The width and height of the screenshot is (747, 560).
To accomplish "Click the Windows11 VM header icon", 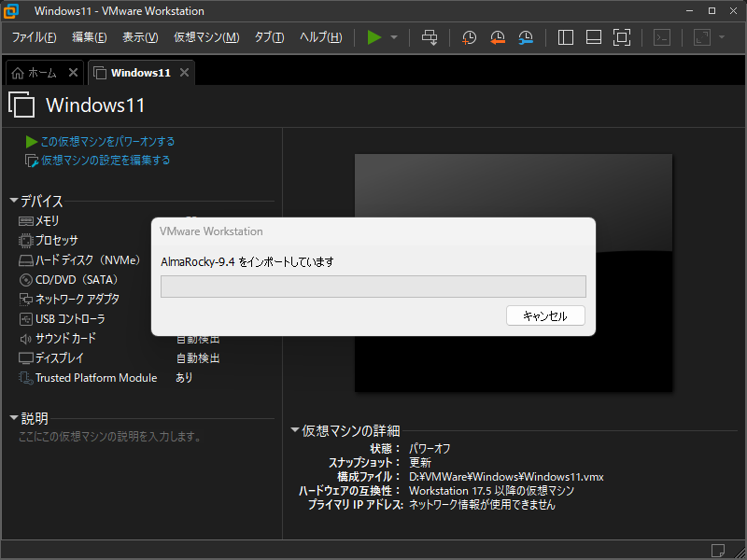I will coord(21,105).
